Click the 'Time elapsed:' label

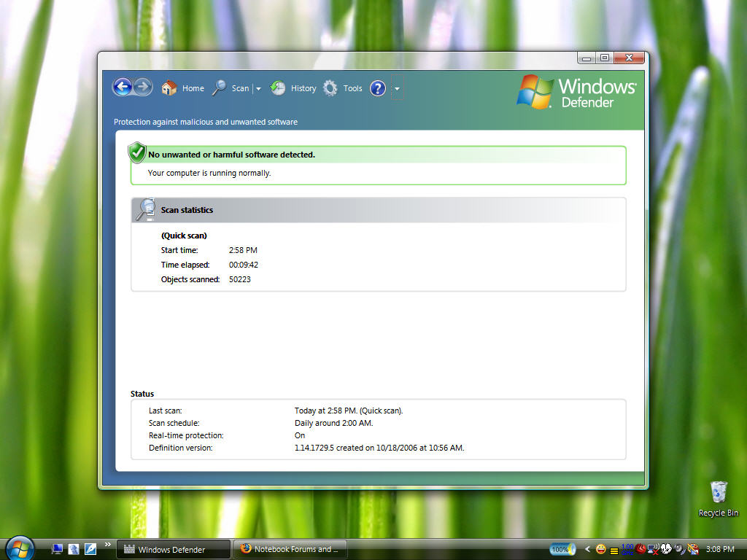185,265
